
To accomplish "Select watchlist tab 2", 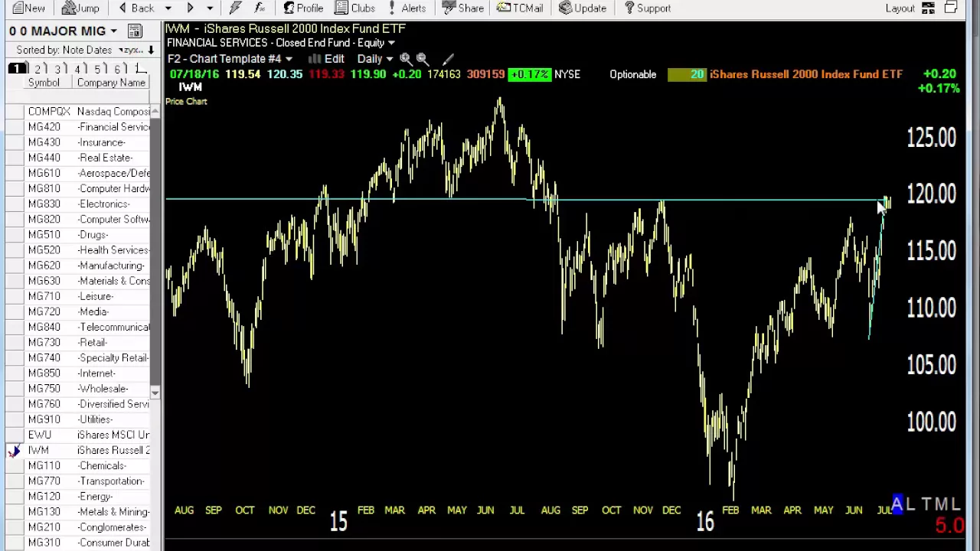I will coord(37,69).
